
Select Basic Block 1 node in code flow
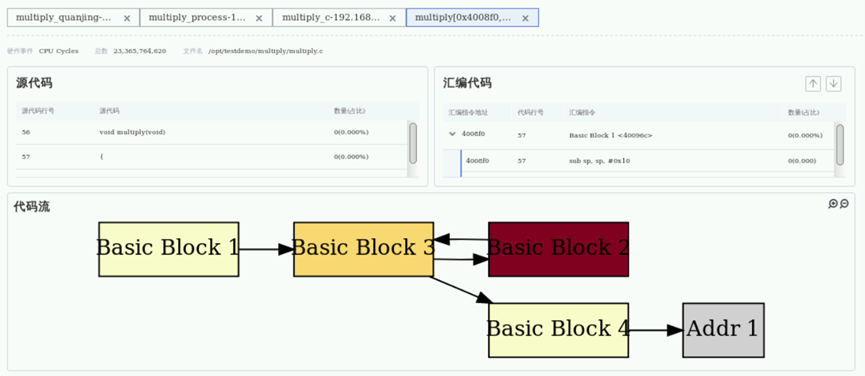168,249
